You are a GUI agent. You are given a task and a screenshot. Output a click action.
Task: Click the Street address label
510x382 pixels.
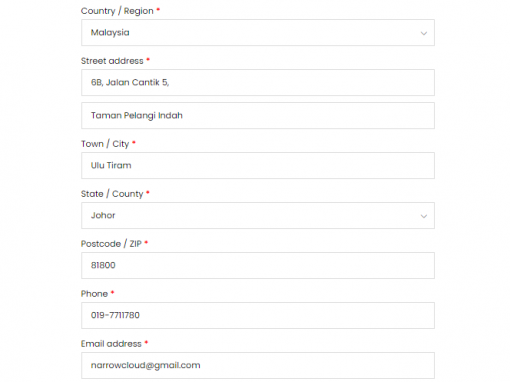112,61
